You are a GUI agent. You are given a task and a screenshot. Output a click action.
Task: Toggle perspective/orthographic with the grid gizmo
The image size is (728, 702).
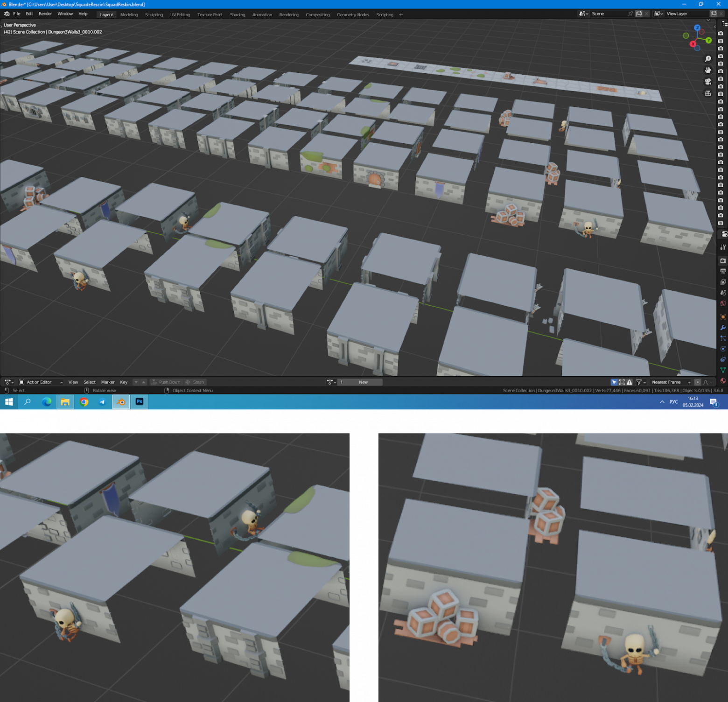(x=708, y=93)
